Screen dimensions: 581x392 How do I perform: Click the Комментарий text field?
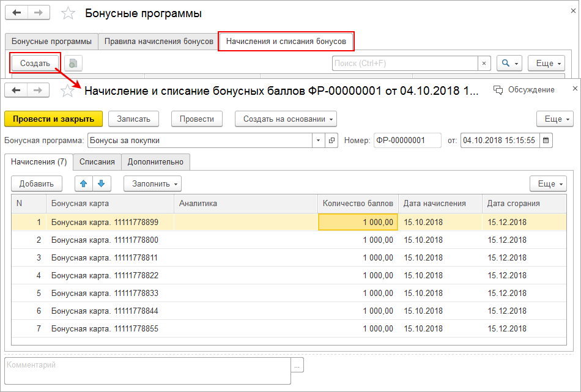tap(147, 371)
